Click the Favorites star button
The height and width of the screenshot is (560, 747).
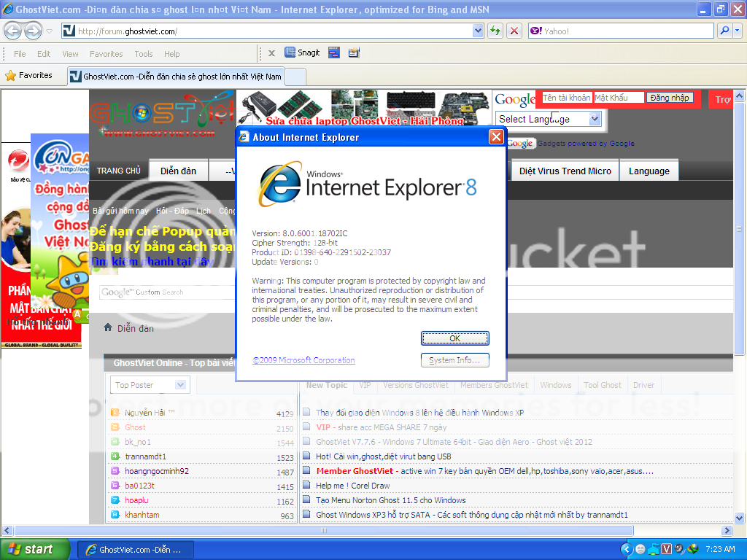pos(29,75)
